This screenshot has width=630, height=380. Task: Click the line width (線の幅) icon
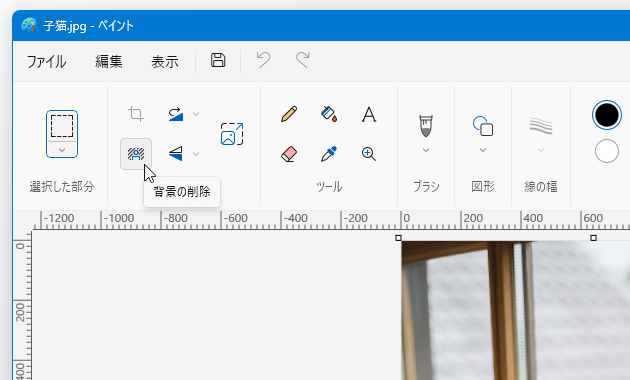point(541,126)
